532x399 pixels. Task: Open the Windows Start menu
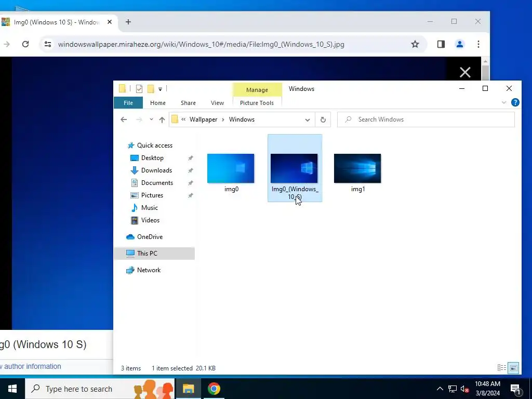(x=12, y=389)
